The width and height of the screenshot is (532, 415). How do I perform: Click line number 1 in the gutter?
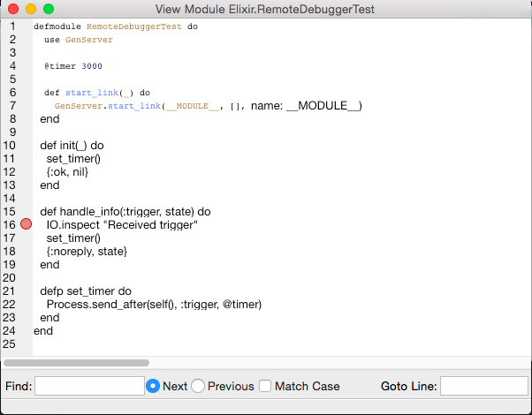12,26
